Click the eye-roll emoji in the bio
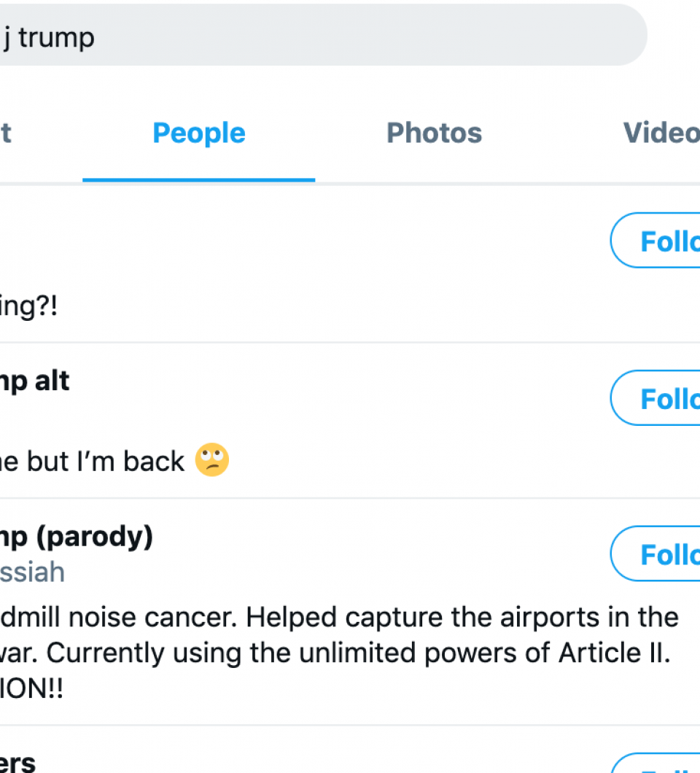Screen dimensions: 700x773 pos(212,460)
